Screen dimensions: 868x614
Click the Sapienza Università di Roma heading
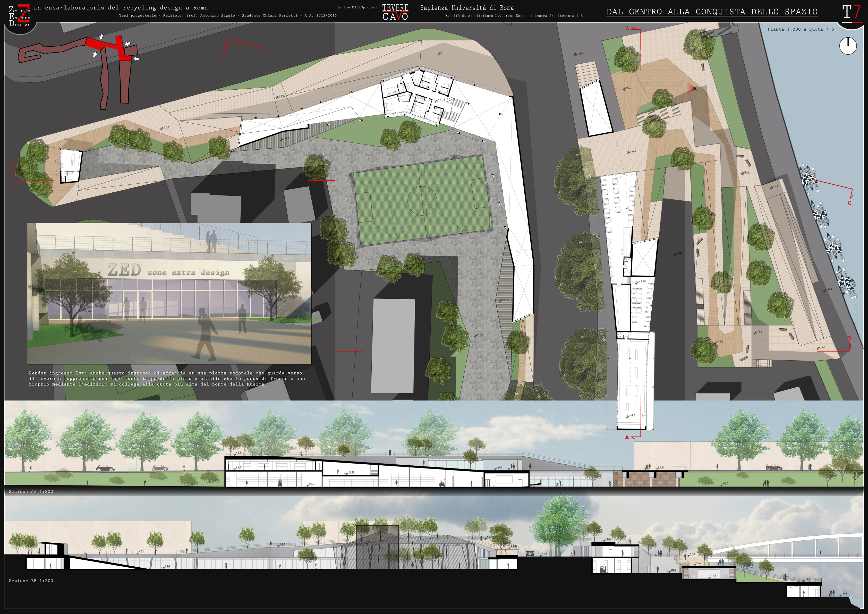pos(467,7)
